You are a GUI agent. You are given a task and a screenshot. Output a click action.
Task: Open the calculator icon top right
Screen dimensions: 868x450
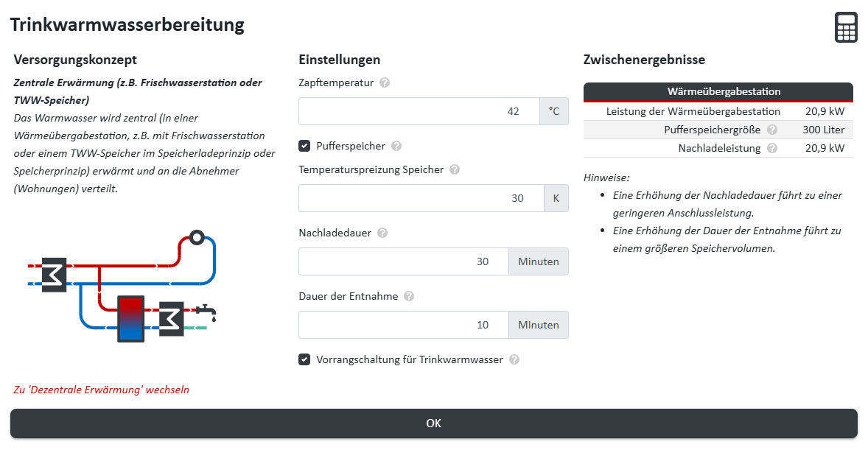point(846,27)
